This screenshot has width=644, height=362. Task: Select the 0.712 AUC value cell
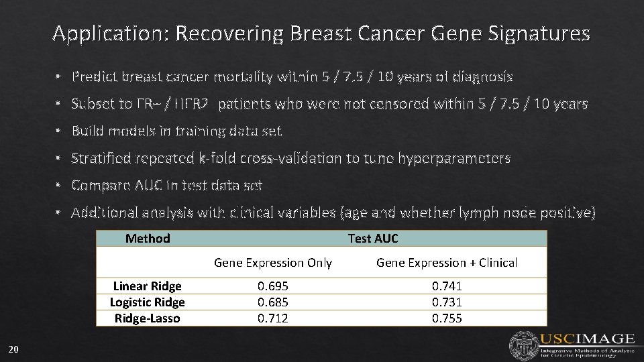[x=273, y=318]
